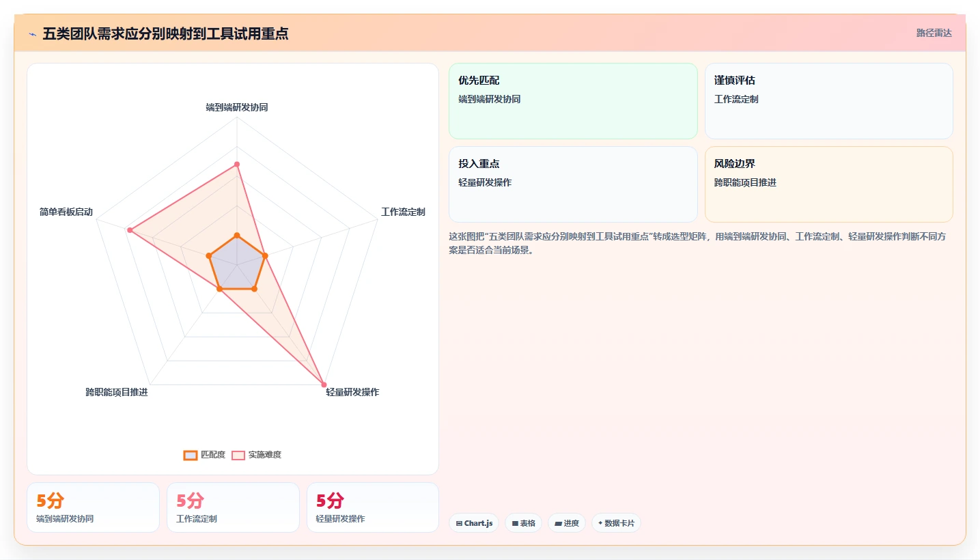Screen dimensions: 980x560
Task: Click 跨职能项目推进 text in the 风险边界 card
Action: pos(745,182)
